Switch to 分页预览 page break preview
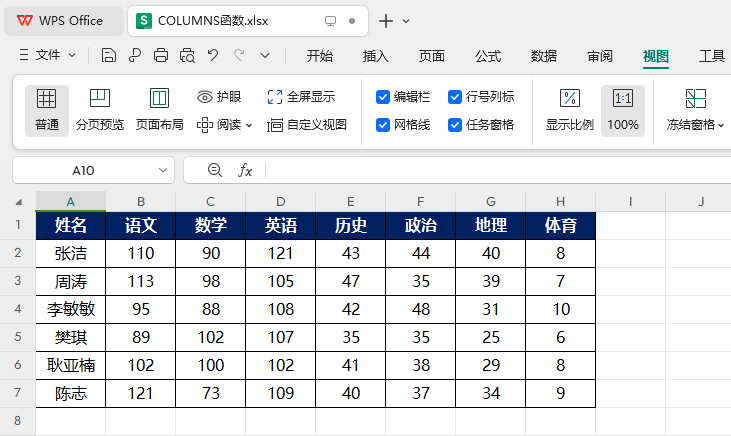Image resolution: width=731 pixels, height=436 pixels. point(100,111)
